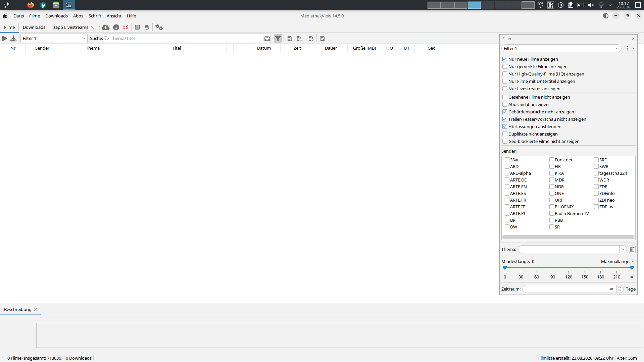
Task: Toggle dark mode half-circle icon
Action: (606, 16)
